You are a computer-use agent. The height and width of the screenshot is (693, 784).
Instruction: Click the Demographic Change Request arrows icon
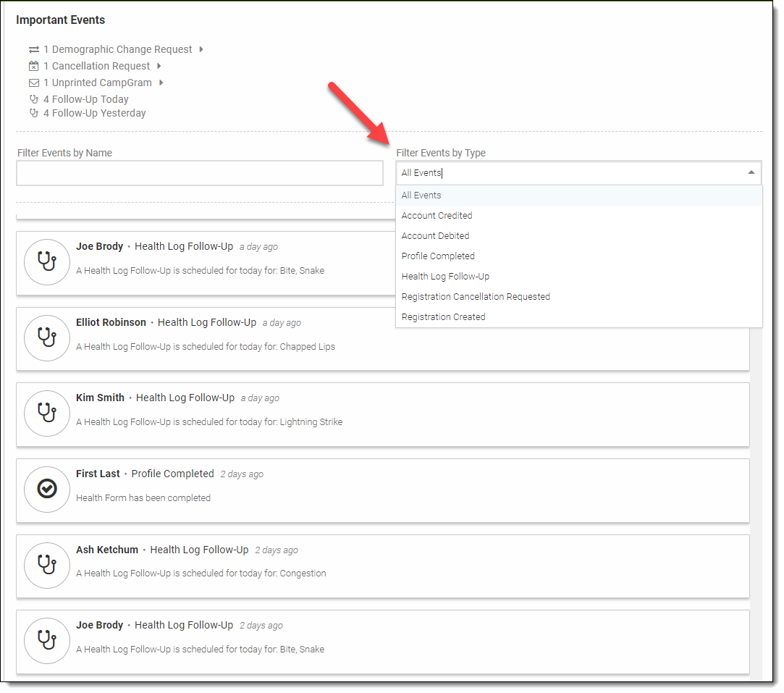pyautogui.click(x=34, y=50)
